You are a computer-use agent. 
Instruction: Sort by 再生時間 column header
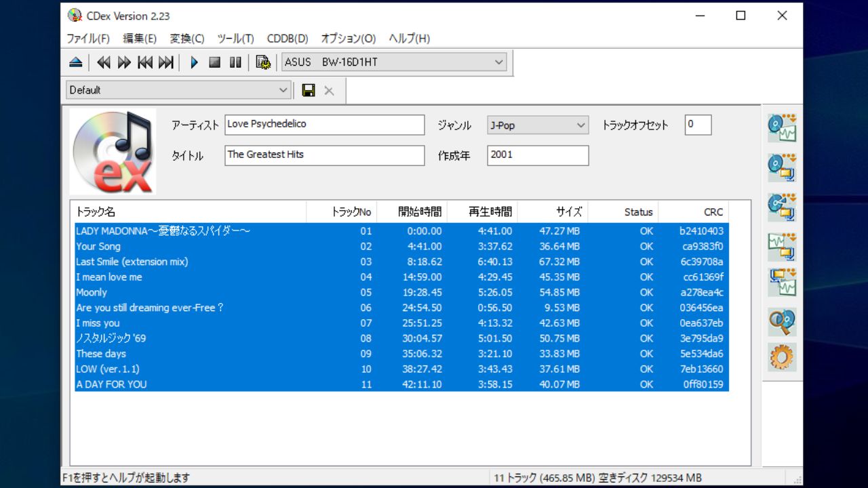click(483, 212)
